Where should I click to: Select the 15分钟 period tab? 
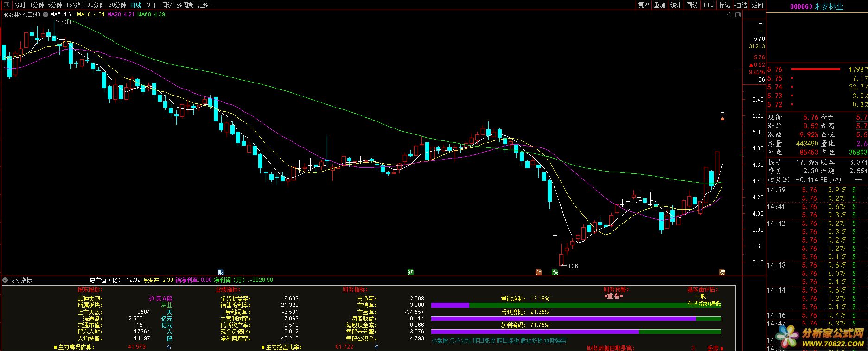coord(74,5)
